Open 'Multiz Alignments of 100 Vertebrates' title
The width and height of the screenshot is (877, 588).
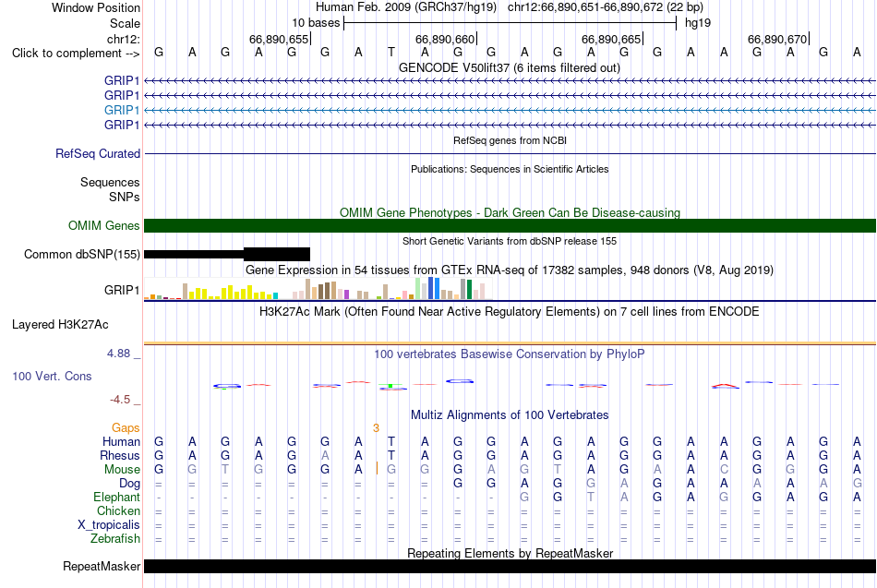(510, 415)
